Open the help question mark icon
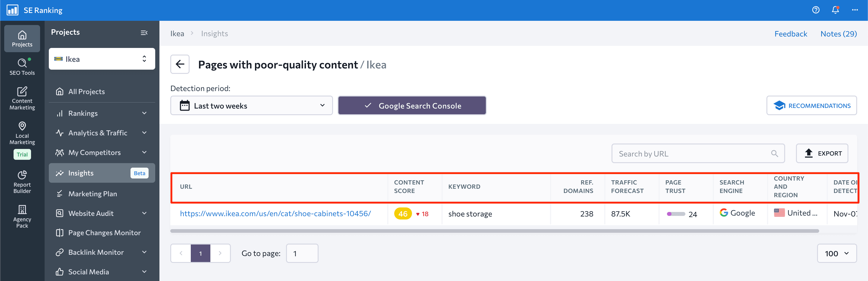Screen dimensions: 868x281 click(816, 10)
